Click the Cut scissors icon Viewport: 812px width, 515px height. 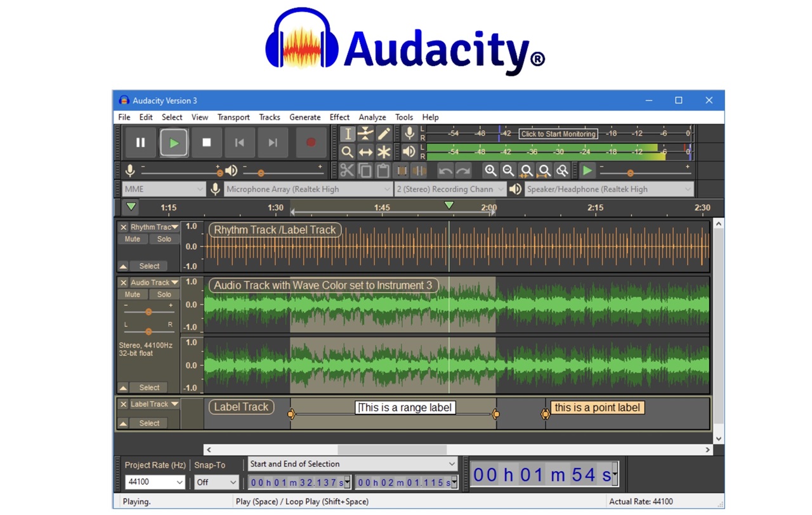click(x=346, y=171)
